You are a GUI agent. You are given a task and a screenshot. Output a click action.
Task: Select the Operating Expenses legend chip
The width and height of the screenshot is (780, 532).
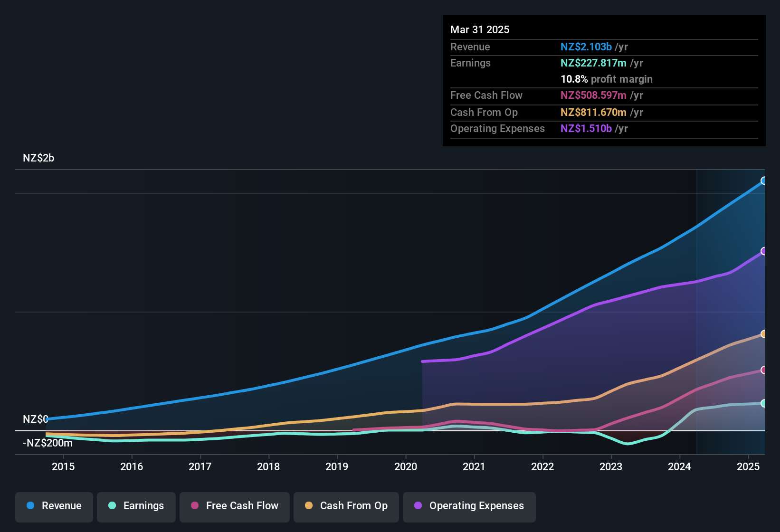pos(469,506)
